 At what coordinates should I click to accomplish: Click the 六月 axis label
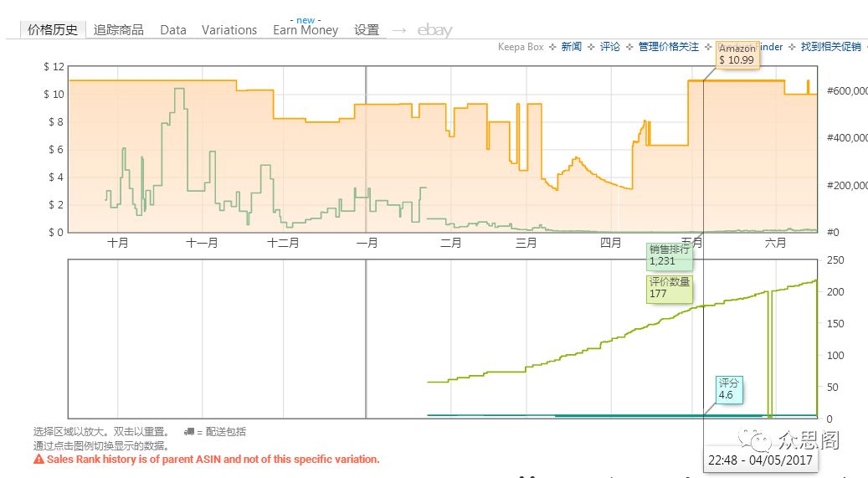pyautogui.click(x=775, y=243)
